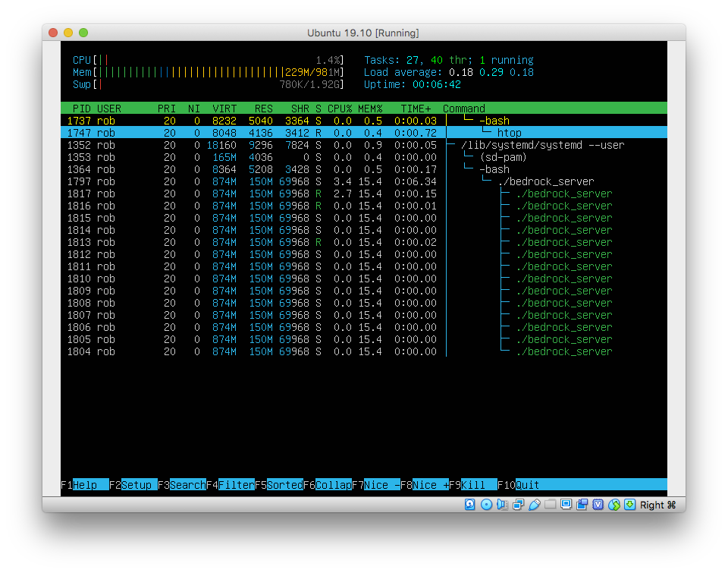Click the Search option in footer
The height and width of the screenshot is (573, 728).
click(x=187, y=485)
